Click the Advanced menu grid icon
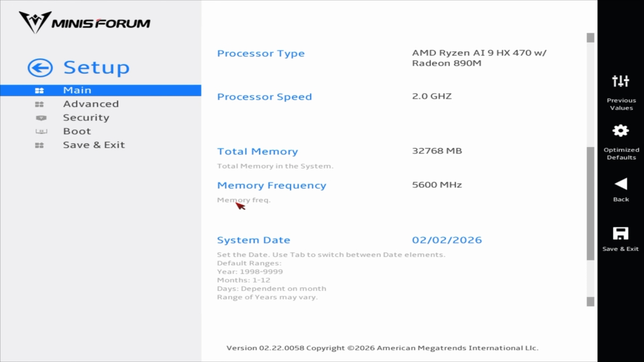This screenshot has height=362, width=644. coord(39,105)
